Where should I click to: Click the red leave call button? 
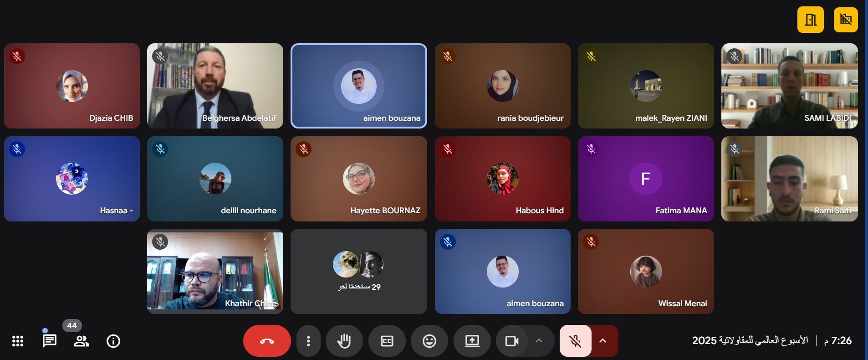point(267,341)
